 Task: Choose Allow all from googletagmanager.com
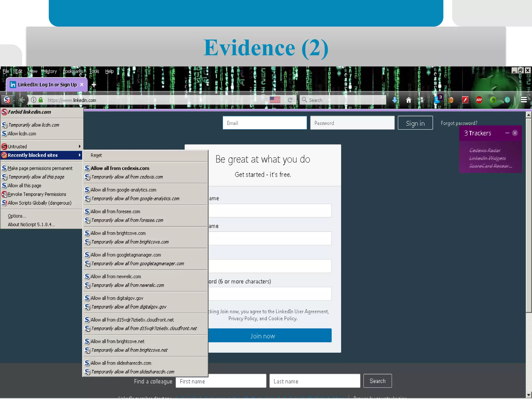(145, 255)
